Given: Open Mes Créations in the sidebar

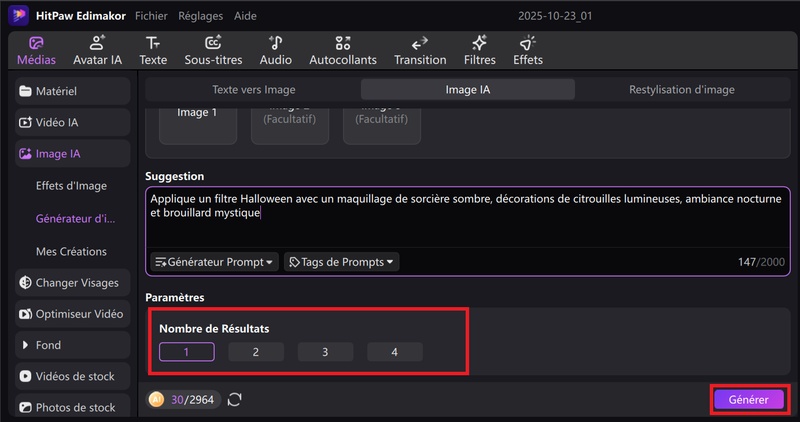Looking at the screenshot, I should click(x=71, y=251).
